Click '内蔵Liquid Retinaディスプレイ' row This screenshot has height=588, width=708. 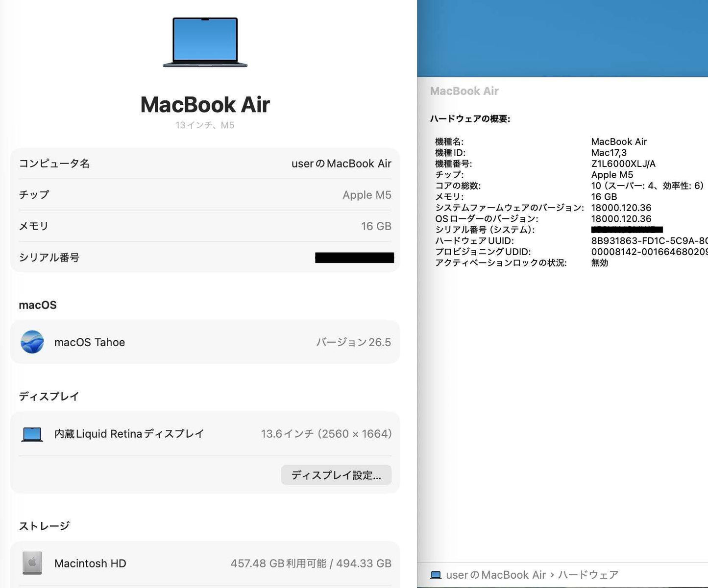(x=129, y=434)
